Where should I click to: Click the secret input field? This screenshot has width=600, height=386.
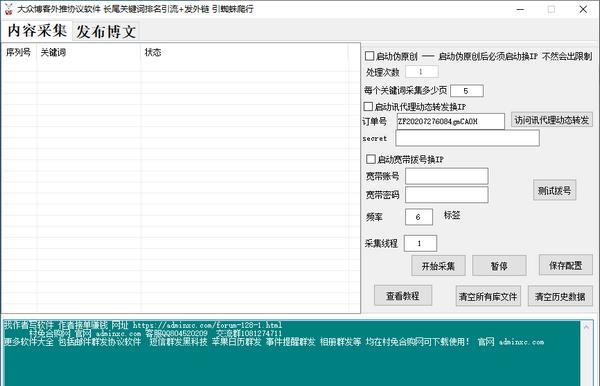pos(468,138)
